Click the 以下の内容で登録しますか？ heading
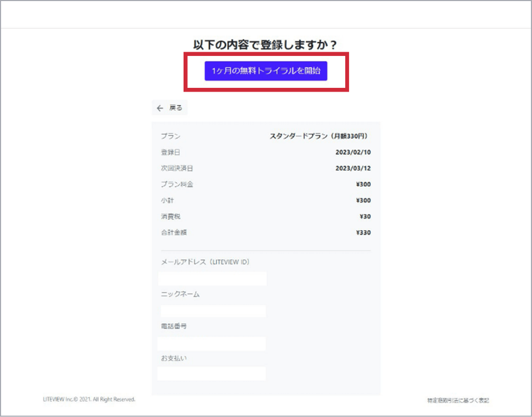Viewport: 532px width, 417px height. pyautogui.click(x=265, y=45)
